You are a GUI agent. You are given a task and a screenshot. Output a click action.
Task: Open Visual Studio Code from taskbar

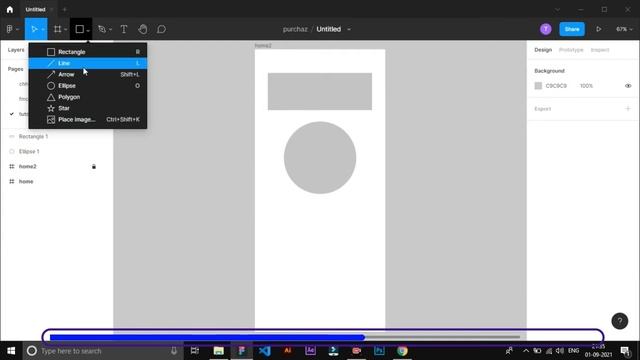264,351
